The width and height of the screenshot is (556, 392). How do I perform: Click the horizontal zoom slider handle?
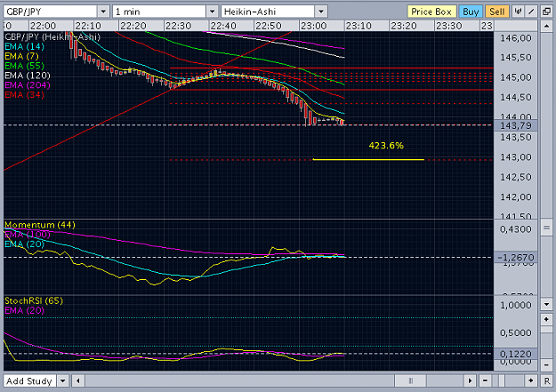click(x=501, y=380)
